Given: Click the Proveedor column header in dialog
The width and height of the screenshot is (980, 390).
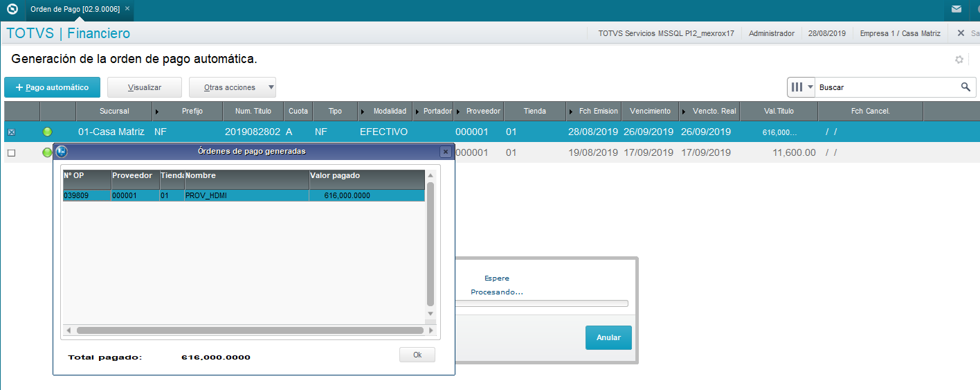Looking at the screenshot, I should [135, 179].
